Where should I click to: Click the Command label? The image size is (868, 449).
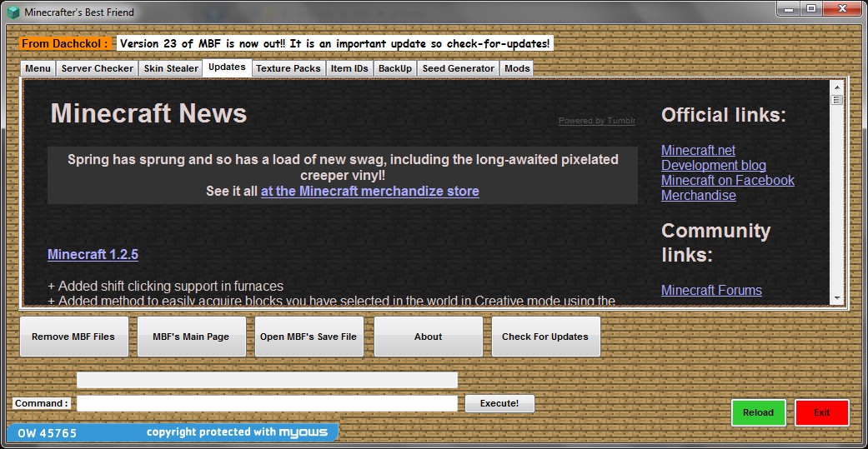42,404
